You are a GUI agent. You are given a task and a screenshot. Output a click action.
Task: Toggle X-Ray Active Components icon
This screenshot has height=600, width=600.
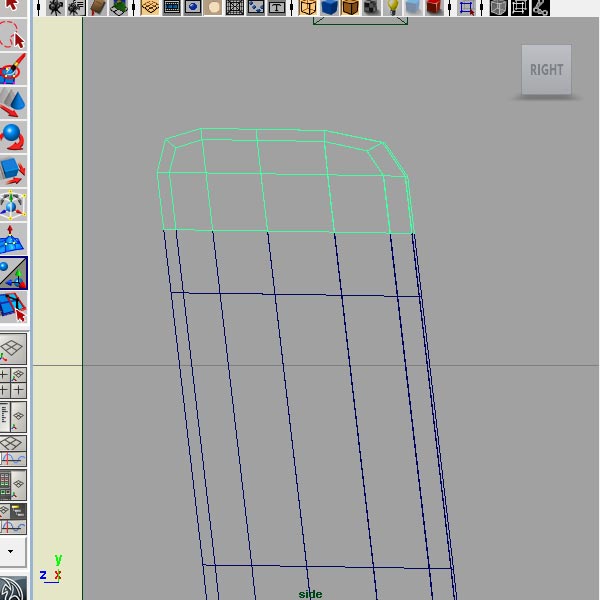point(520,8)
